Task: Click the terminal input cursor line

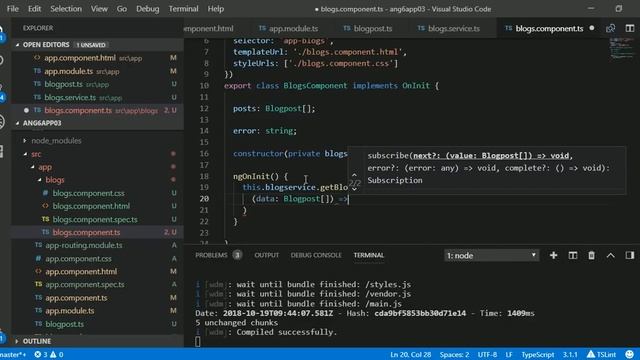Action: tap(198, 342)
